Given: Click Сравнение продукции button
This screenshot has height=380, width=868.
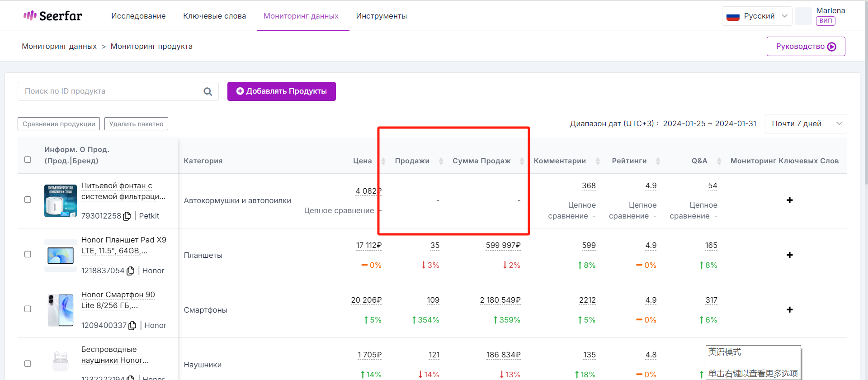Looking at the screenshot, I should [59, 124].
